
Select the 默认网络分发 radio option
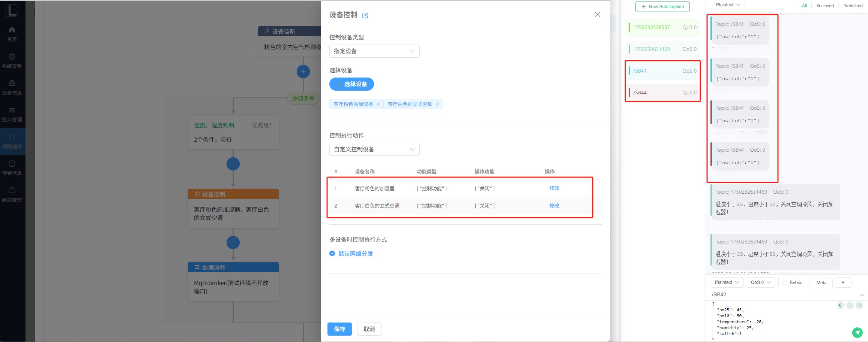tap(332, 254)
